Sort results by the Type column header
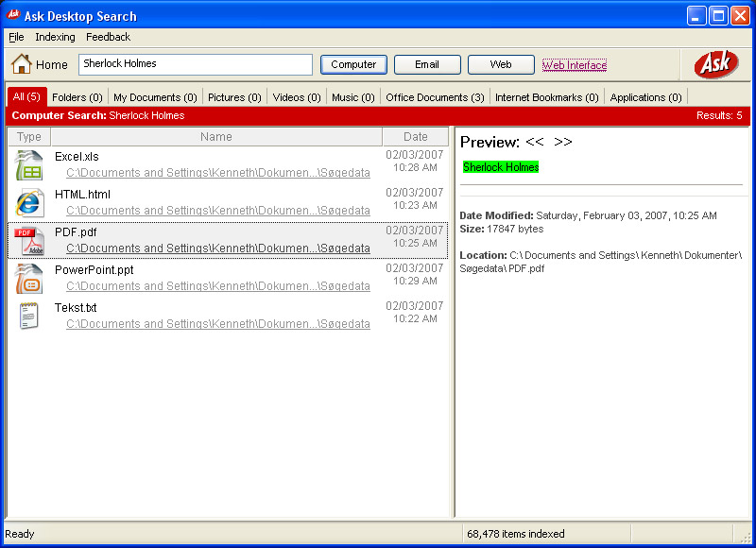The image size is (756, 548). tap(29, 137)
